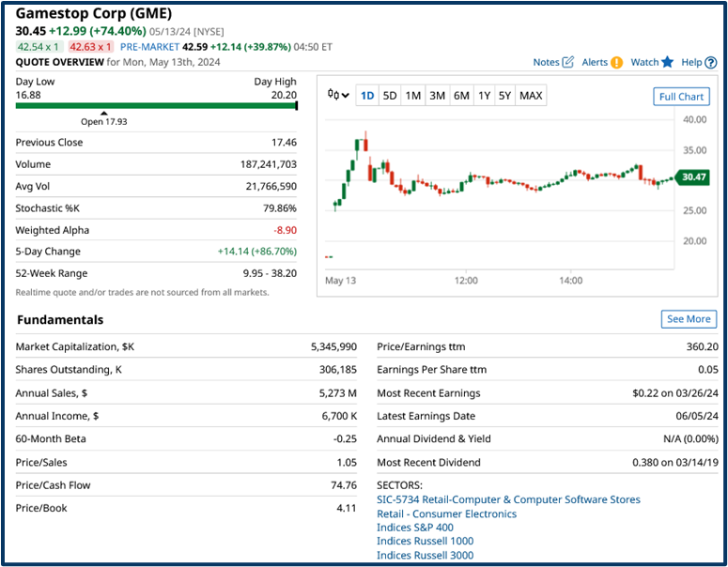Open the Notes pencil icon

(567, 63)
